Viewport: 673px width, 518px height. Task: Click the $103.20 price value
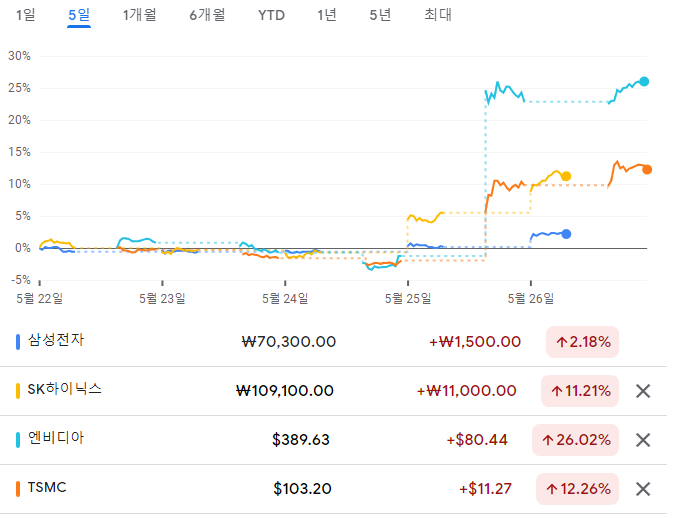(303, 489)
